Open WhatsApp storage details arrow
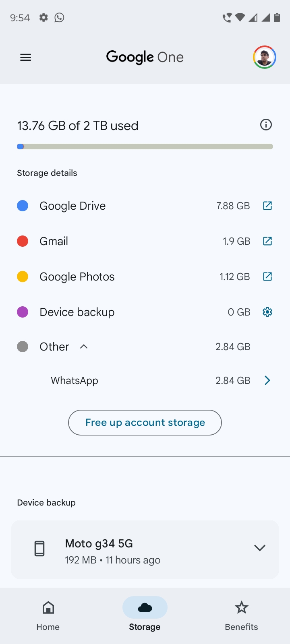This screenshot has height=644, width=290. (267, 380)
